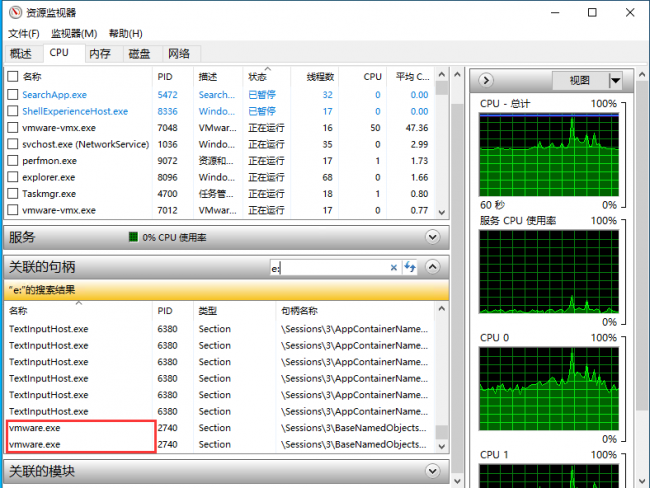
Task: Clear the handle search with the X icon
Action: point(393,268)
